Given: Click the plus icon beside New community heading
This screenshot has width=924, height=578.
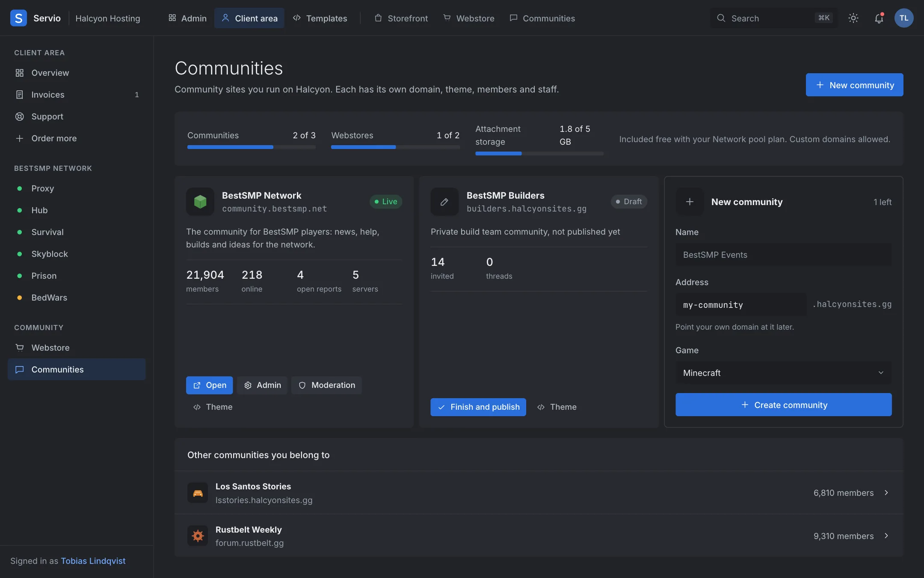Looking at the screenshot, I should [x=690, y=202].
